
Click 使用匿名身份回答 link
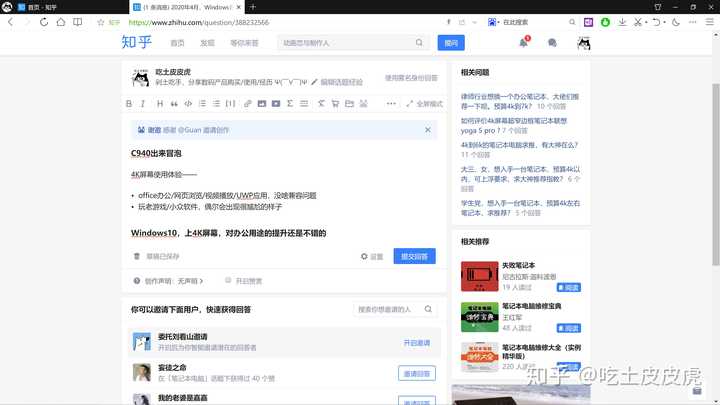411,78
